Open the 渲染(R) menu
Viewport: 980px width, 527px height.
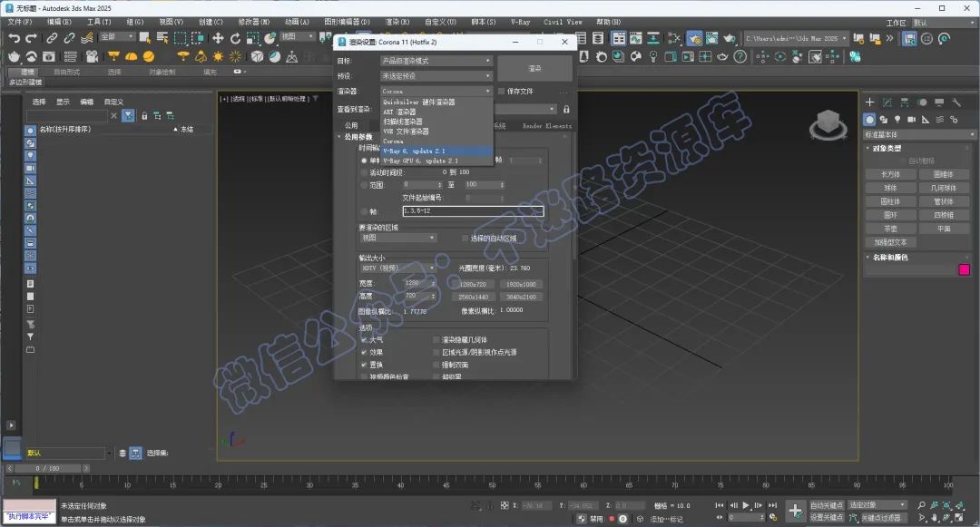tap(397, 22)
